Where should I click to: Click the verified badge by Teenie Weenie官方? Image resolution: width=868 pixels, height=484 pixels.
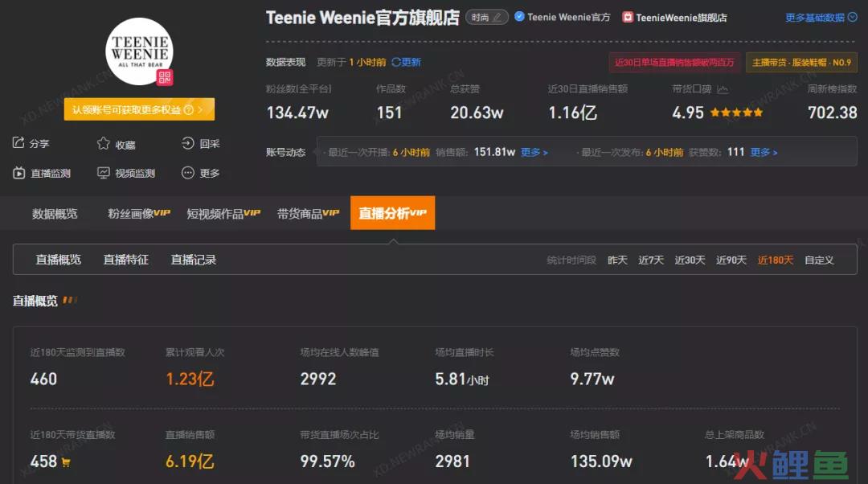[x=519, y=17]
